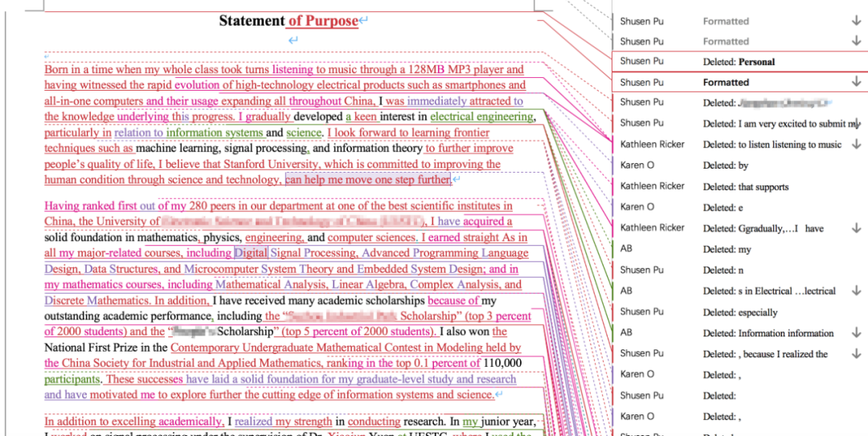Click highlighted phrase "can help me move one step further"
Image resolution: width=868 pixels, height=436 pixels.
pyautogui.click(x=367, y=180)
